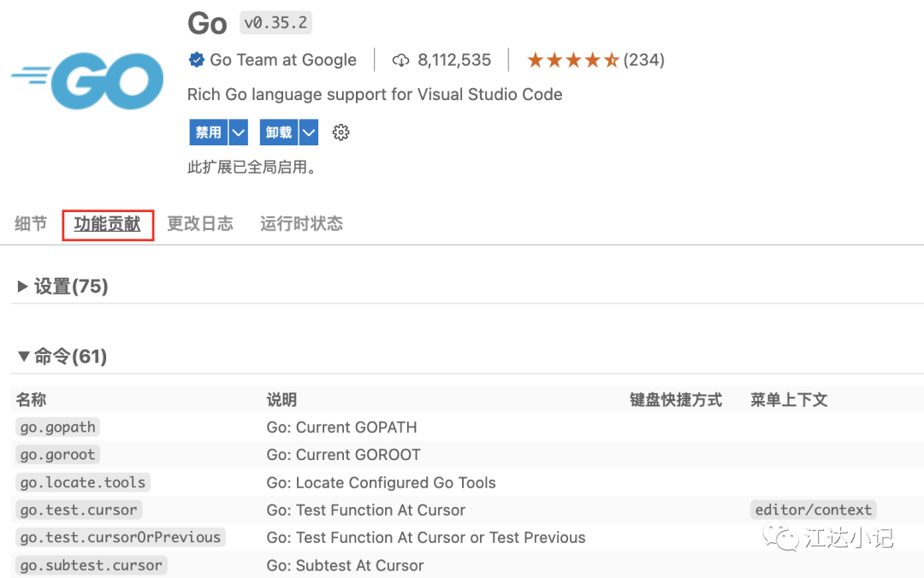The height and width of the screenshot is (578, 924).
Task: Click the 此扩展已全局启用 status text
Action: [253, 168]
